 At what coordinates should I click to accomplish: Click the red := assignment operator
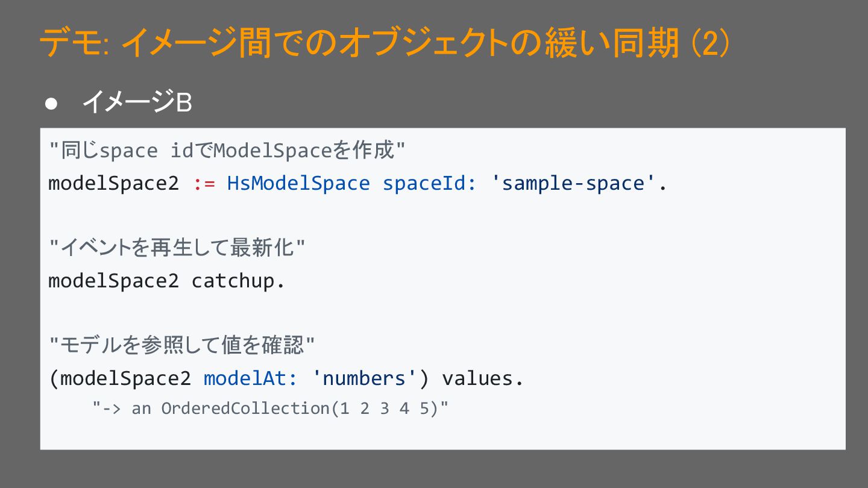coord(204,184)
